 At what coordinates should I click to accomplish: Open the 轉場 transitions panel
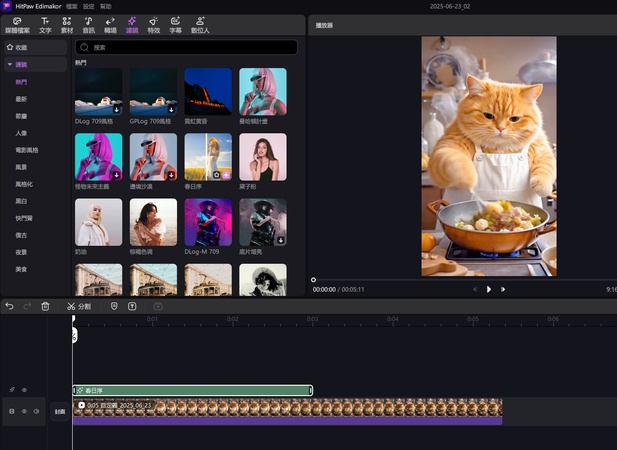coord(110,24)
